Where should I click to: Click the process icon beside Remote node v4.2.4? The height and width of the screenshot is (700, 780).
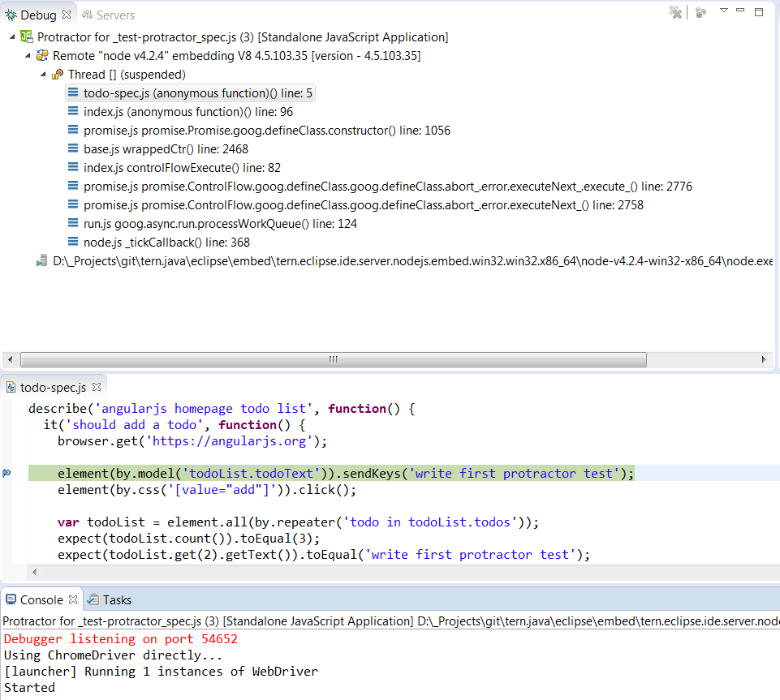tap(41, 55)
